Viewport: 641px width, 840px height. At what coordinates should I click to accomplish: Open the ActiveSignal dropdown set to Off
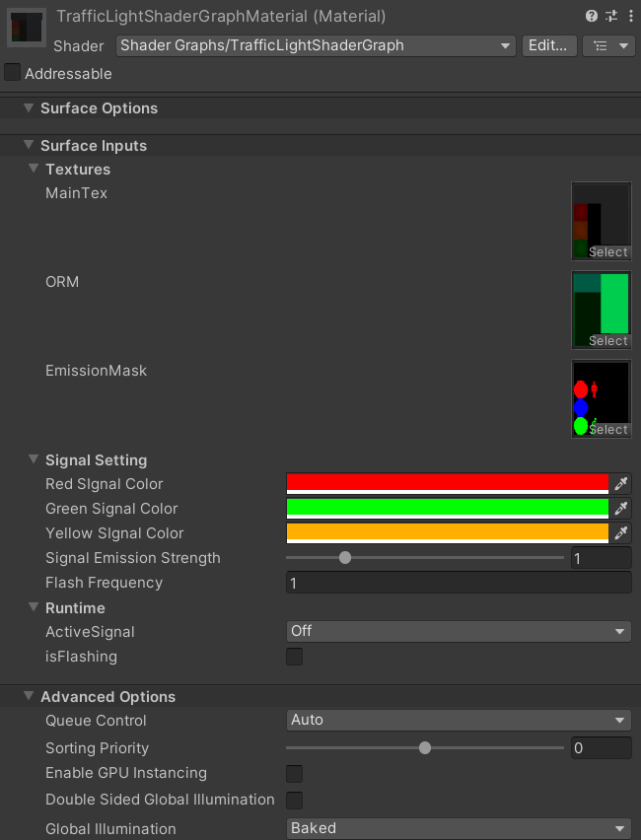(x=459, y=632)
